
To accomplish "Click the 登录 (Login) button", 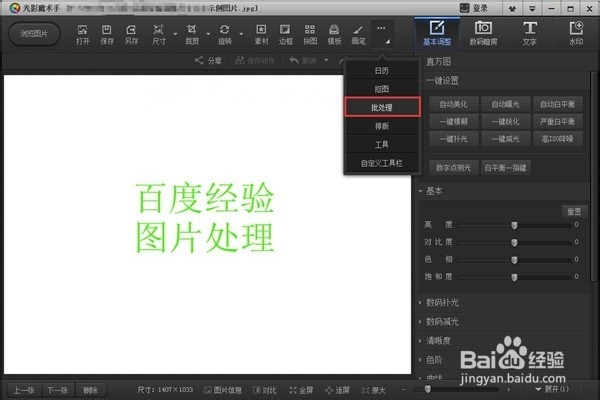I will click(x=474, y=8).
